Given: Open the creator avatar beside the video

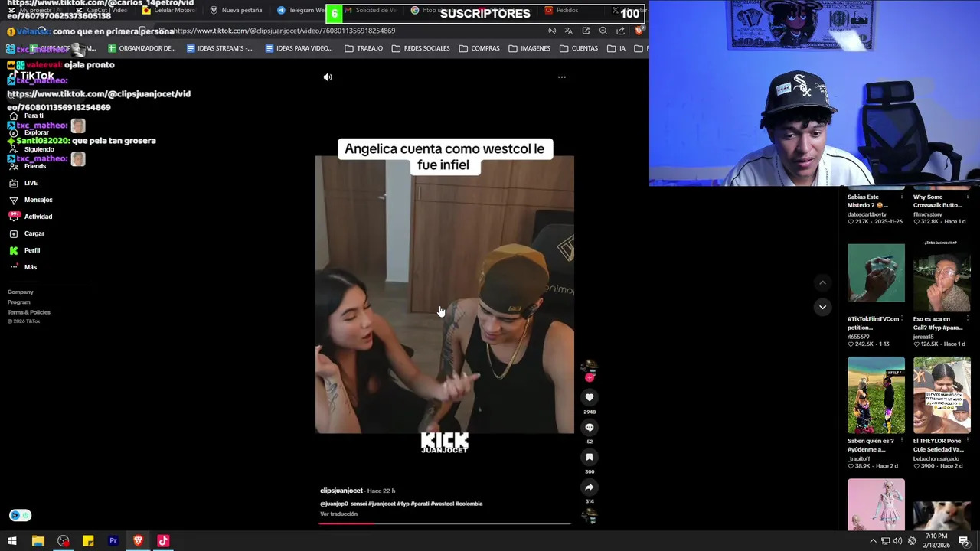Looking at the screenshot, I should click(x=589, y=367).
